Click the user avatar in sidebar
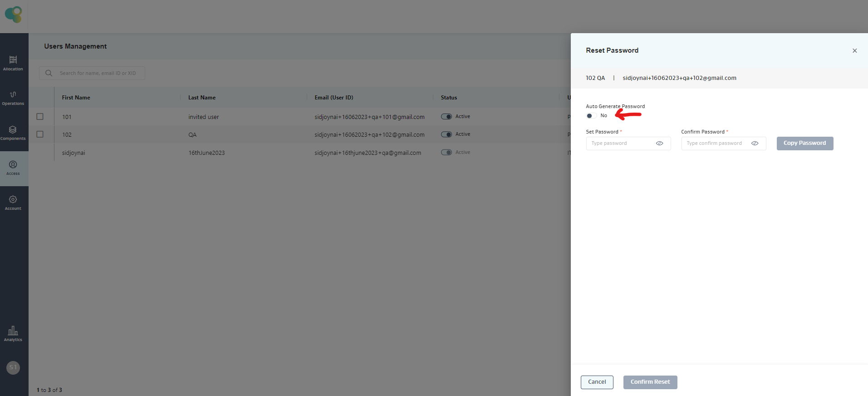868x396 pixels. pos(13,367)
